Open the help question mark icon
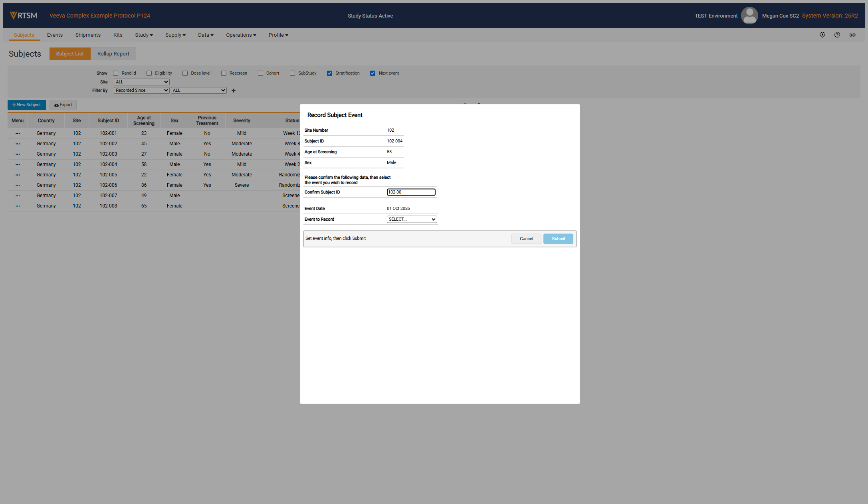The width and height of the screenshot is (868, 504). click(x=837, y=35)
